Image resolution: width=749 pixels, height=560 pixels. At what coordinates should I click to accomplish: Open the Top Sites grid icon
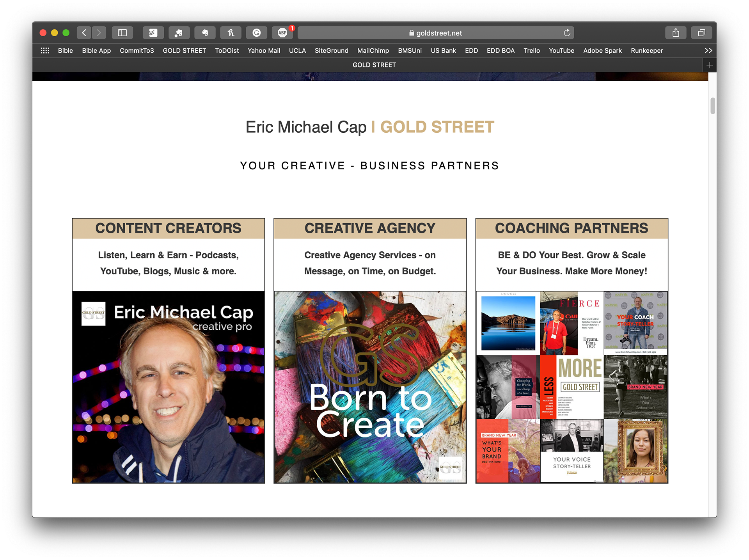point(45,50)
